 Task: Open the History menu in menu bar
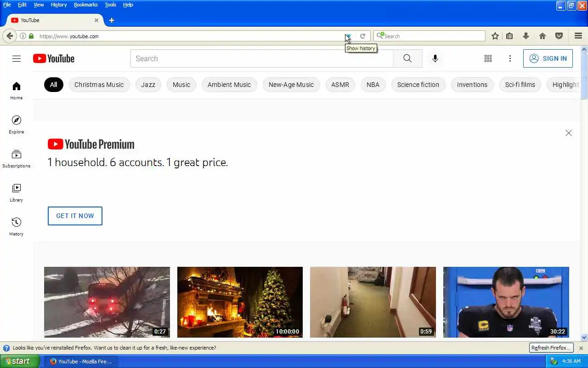[x=58, y=5]
